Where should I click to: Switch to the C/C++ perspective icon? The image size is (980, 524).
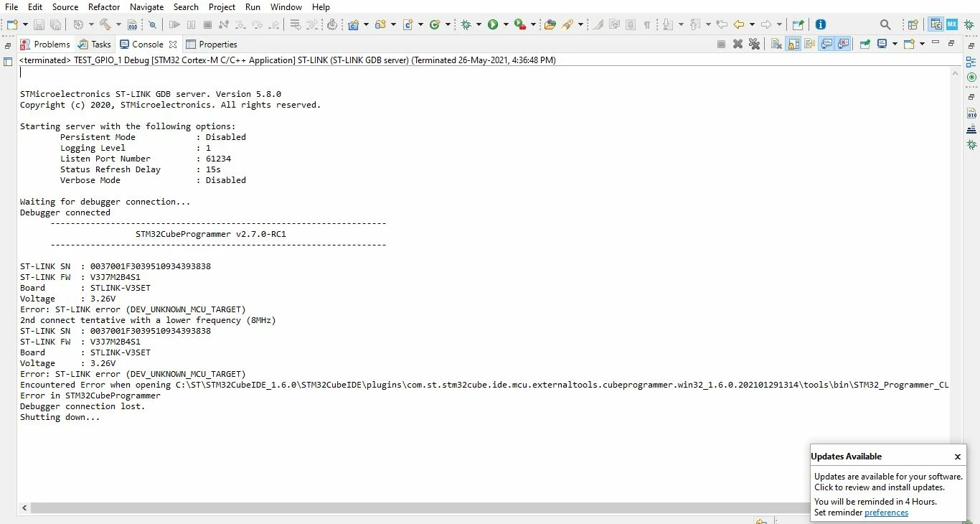[x=936, y=24]
